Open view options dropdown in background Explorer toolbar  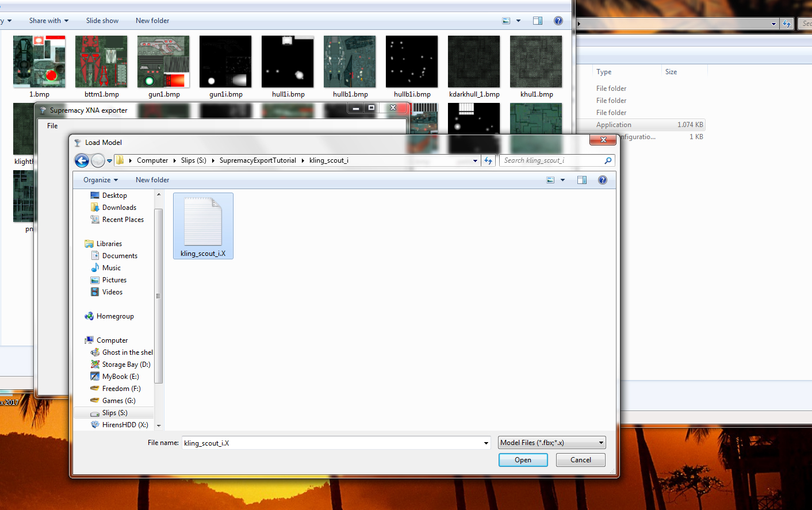tap(518, 21)
